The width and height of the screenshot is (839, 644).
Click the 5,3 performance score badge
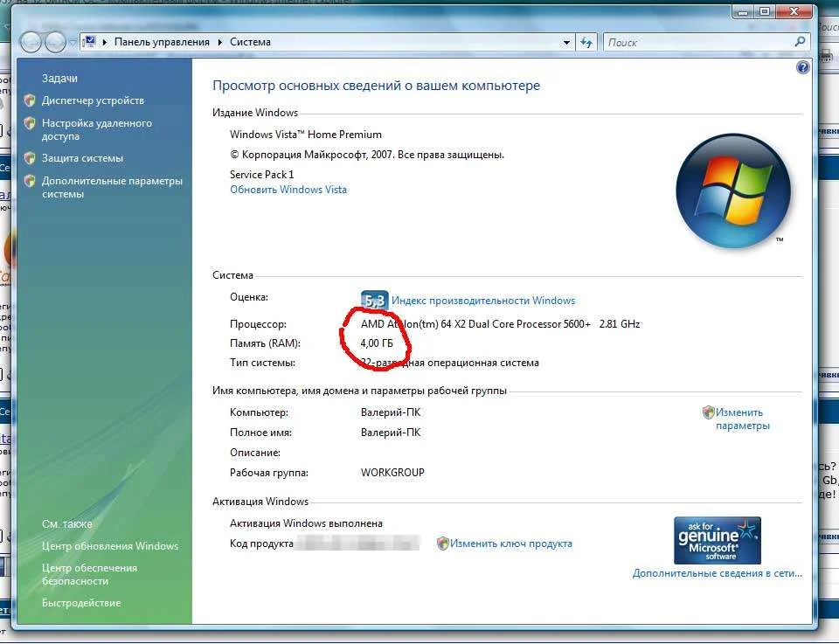point(375,300)
